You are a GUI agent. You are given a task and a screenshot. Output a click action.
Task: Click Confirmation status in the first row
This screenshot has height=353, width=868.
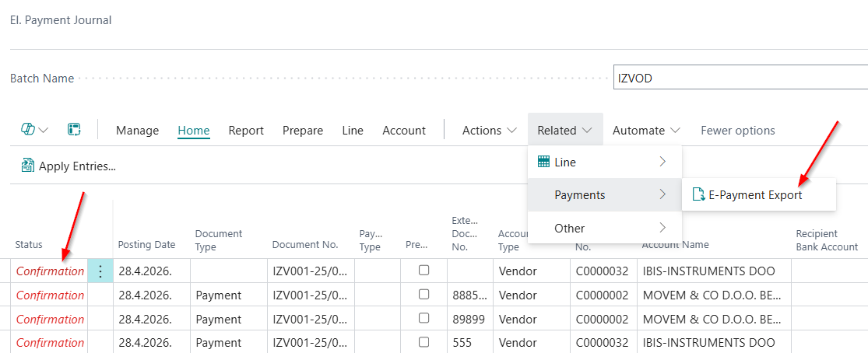[51, 271]
